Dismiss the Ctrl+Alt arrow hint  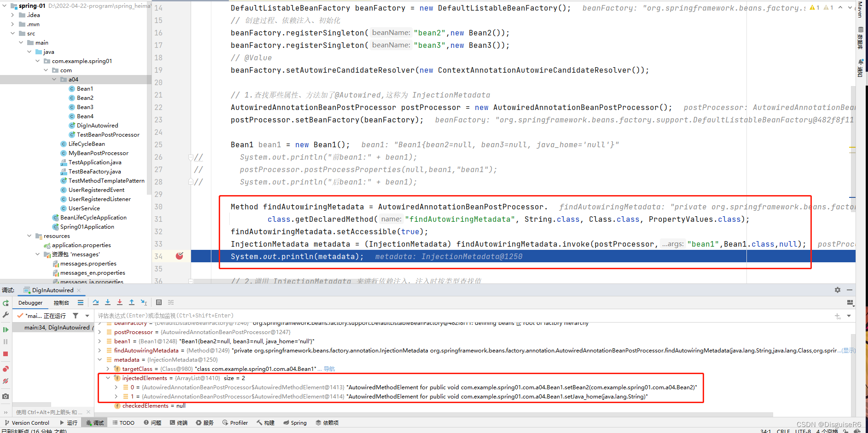pyautogui.click(x=88, y=412)
